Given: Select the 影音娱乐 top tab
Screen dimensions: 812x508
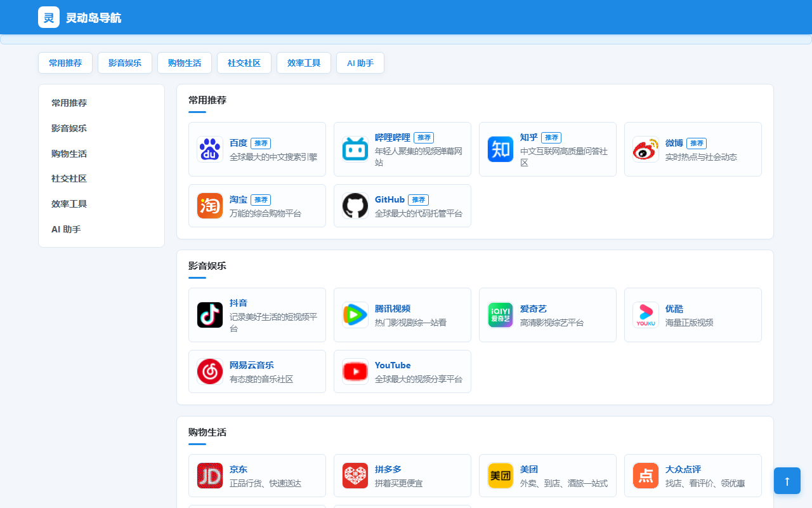Looking at the screenshot, I should (x=125, y=63).
